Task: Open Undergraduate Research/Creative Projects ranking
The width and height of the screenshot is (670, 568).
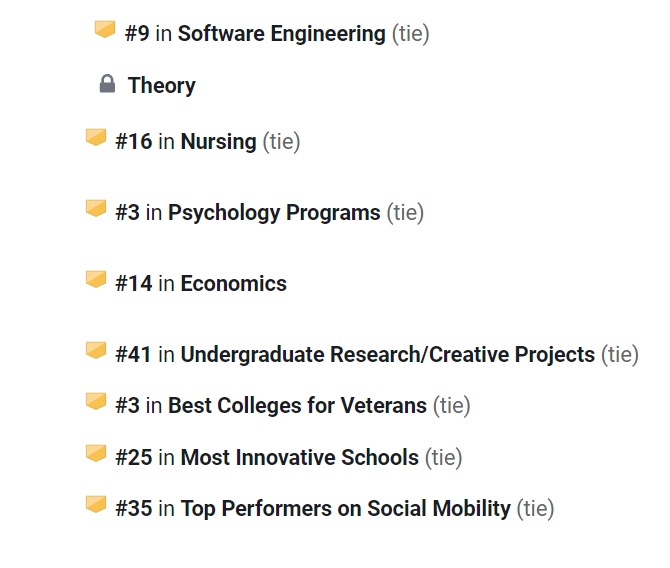Action: coord(388,354)
